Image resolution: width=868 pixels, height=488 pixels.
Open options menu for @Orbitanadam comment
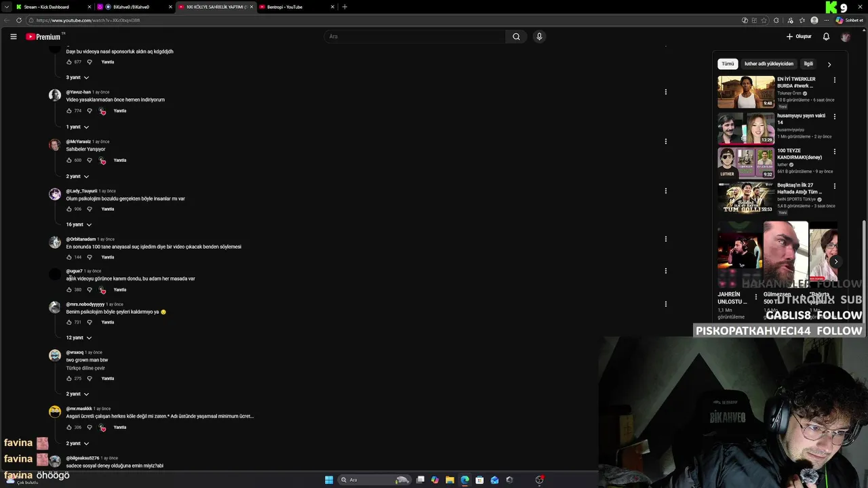tap(665, 239)
